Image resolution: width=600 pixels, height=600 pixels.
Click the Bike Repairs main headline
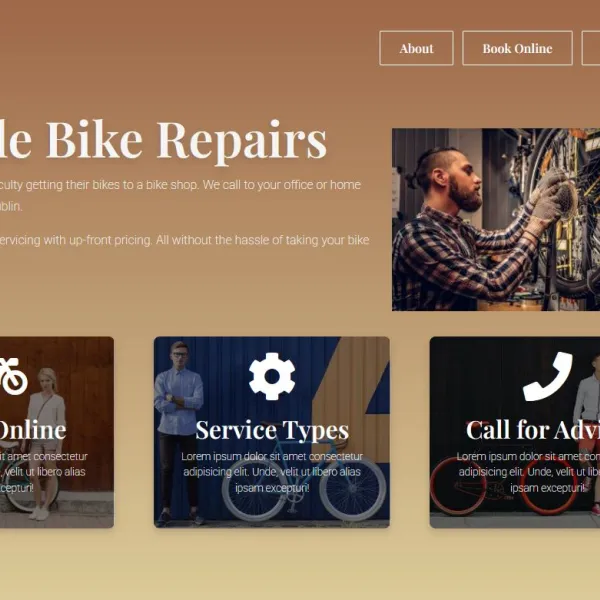coord(163,139)
